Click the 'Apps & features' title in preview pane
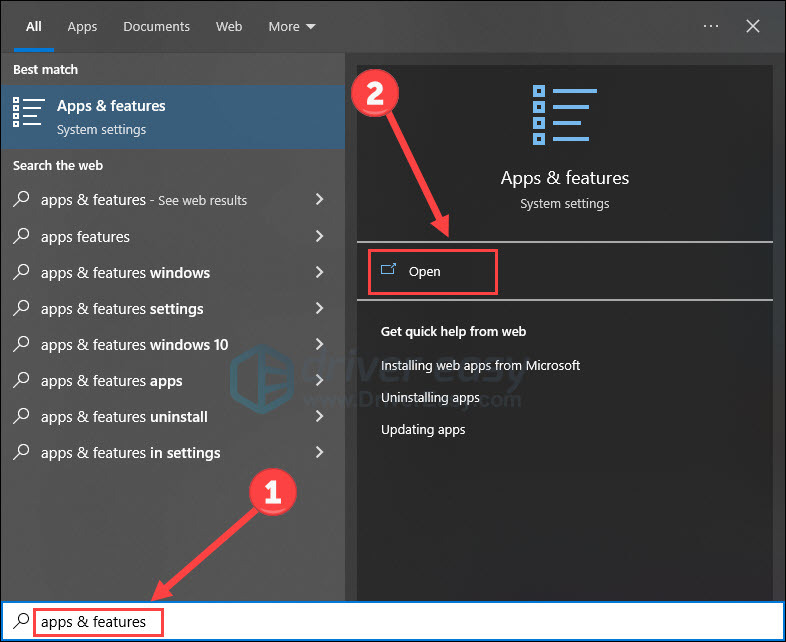 [564, 178]
